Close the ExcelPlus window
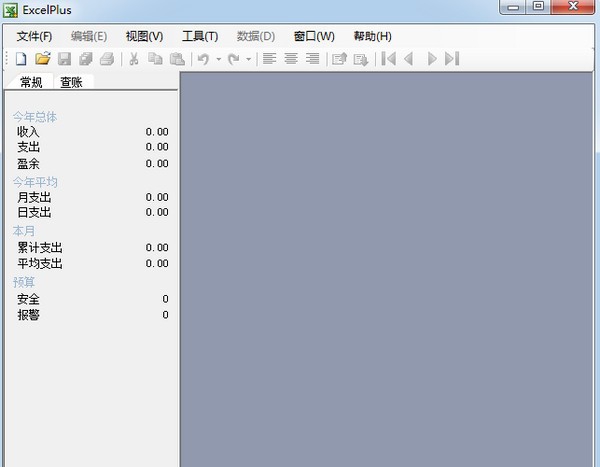The image size is (600, 467). tap(573, 6)
